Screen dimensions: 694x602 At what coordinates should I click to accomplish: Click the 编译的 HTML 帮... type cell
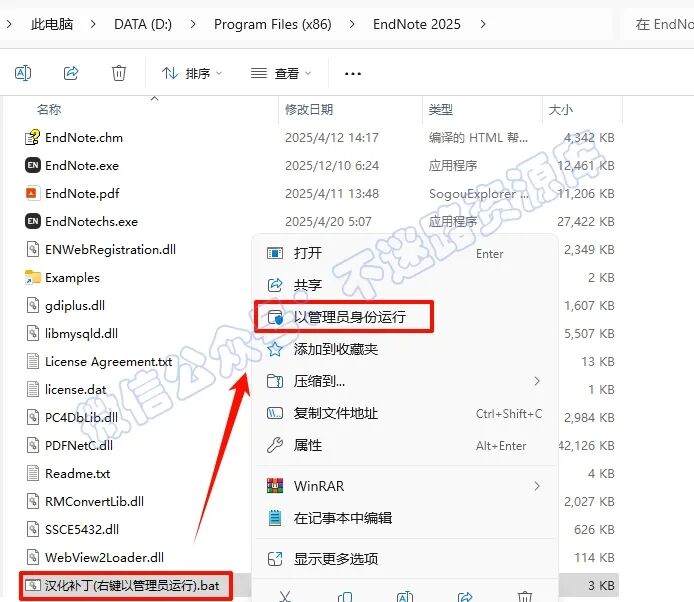click(x=478, y=138)
